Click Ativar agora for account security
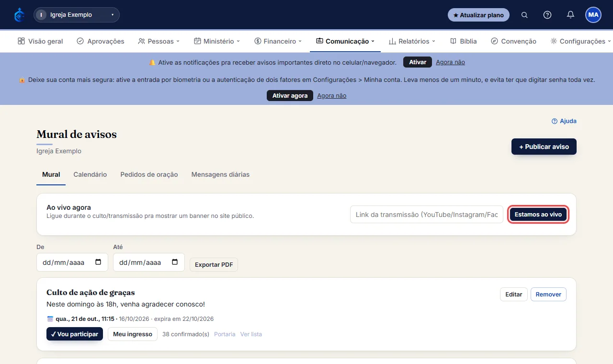The image size is (613, 364). pyautogui.click(x=290, y=96)
